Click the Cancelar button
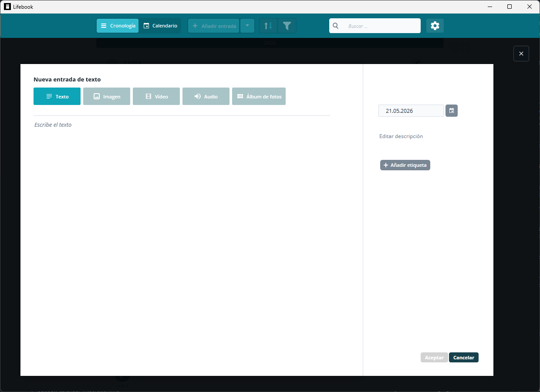 pyautogui.click(x=464, y=358)
